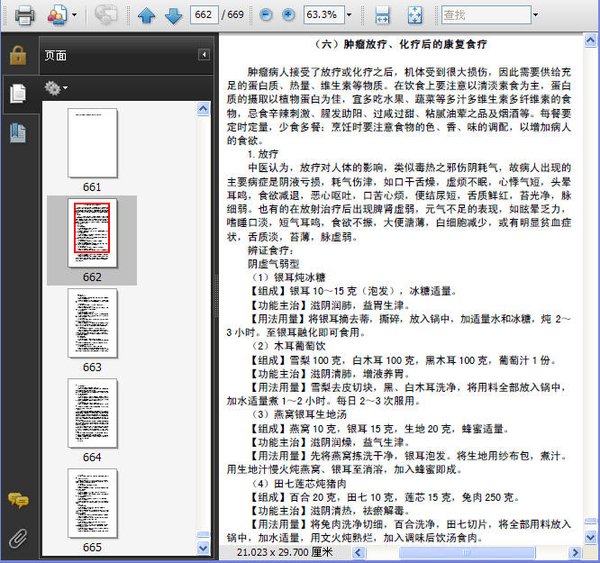Image resolution: width=600 pixels, height=563 pixels.
Task: Go to previous page with up arrow
Action: [147, 15]
